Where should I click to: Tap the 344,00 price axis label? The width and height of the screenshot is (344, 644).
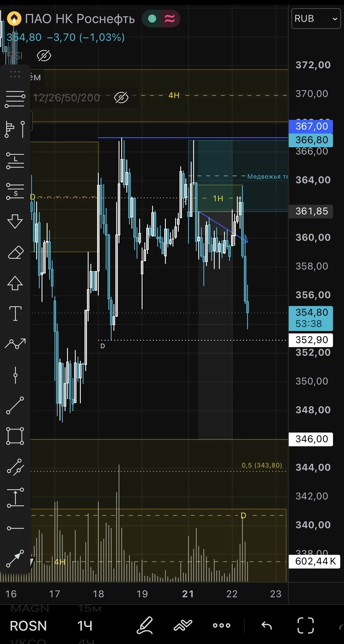coord(313,467)
